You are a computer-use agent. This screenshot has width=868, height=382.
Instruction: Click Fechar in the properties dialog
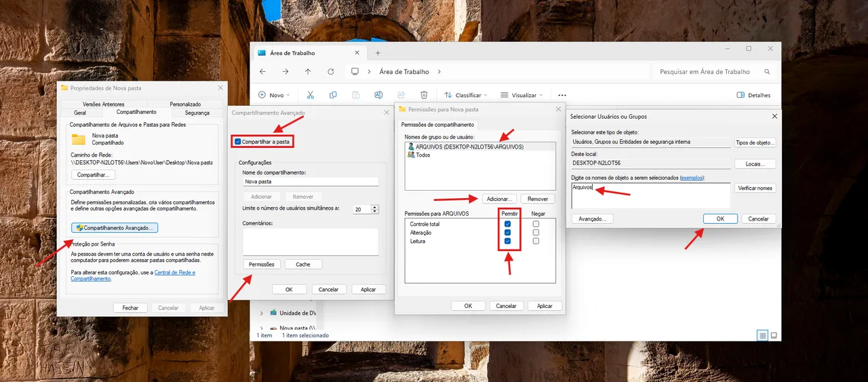(130, 307)
